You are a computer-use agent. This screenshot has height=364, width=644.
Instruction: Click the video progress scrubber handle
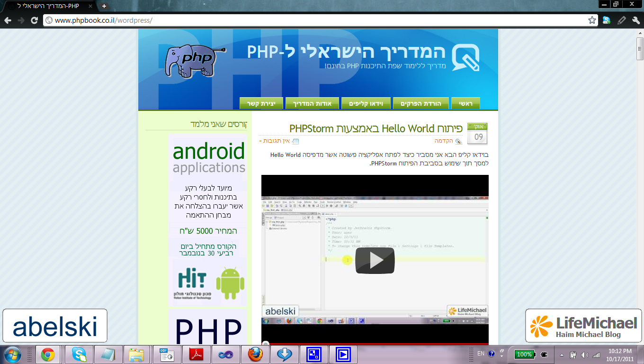pos(266,344)
